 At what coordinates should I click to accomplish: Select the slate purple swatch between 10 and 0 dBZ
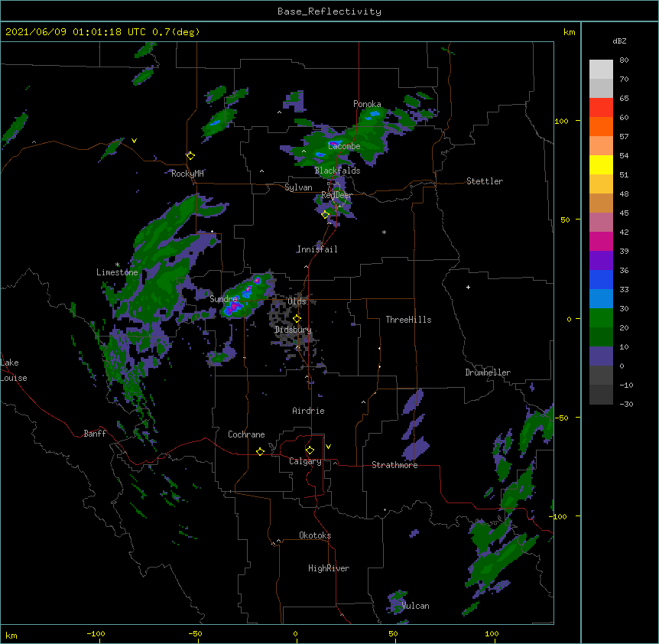point(601,356)
